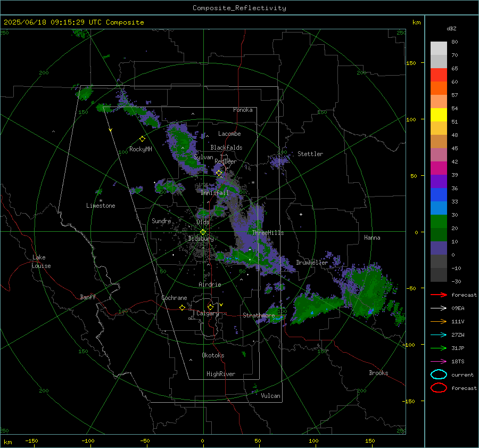Click the Didsbury label

click(201, 239)
